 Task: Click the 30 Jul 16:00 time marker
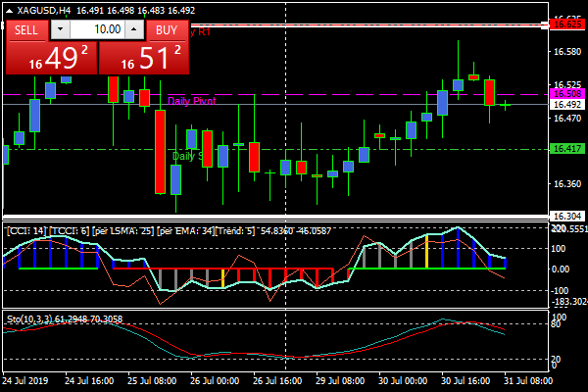click(x=464, y=380)
